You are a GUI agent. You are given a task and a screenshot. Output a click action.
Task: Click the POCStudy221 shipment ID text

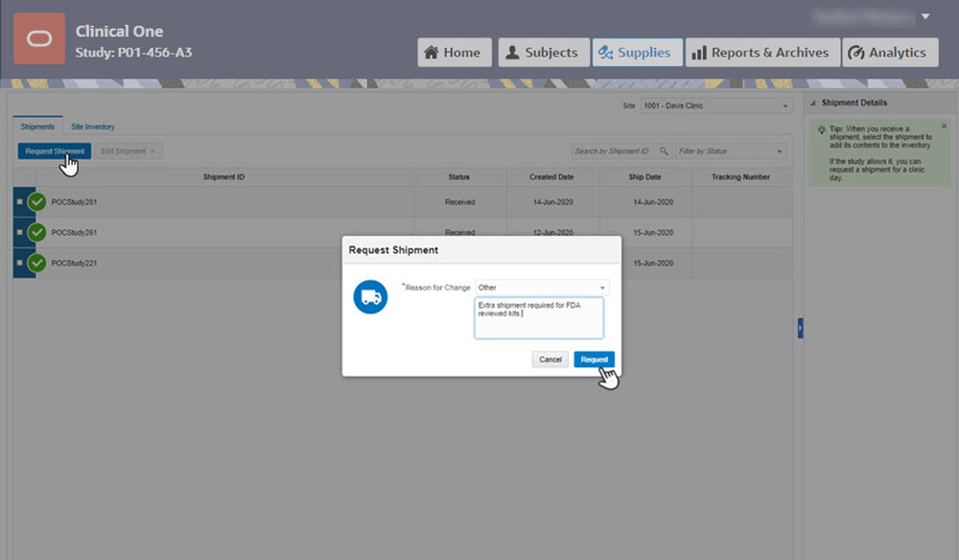point(74,264)
